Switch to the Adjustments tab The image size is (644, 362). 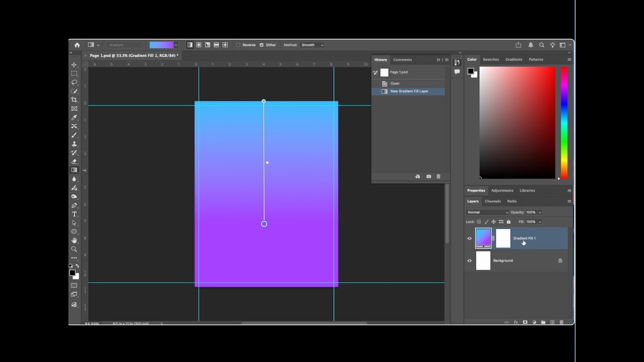point(502,191)
